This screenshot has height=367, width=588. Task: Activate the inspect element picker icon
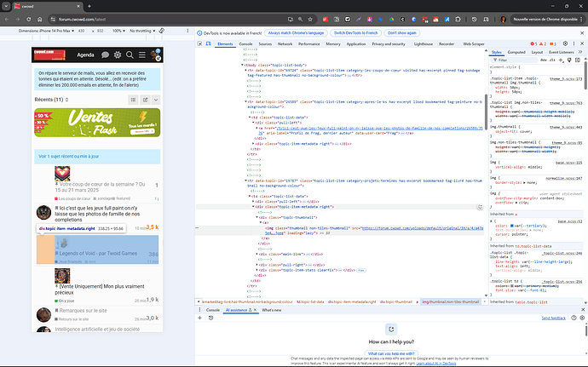[200, 43]
